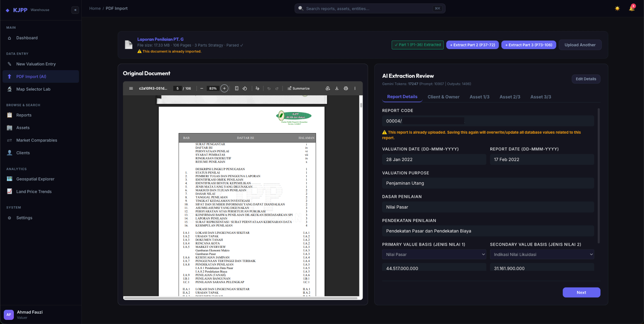Image resolution: width=644 pixels, height=324 pixels.
Task: Click the fit to page icon
Action: pyautogui.click(x=236, y=88)
